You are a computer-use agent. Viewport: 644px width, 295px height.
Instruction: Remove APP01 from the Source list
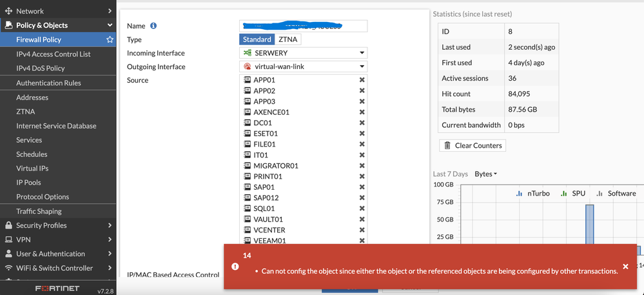(x=362, y=80)
